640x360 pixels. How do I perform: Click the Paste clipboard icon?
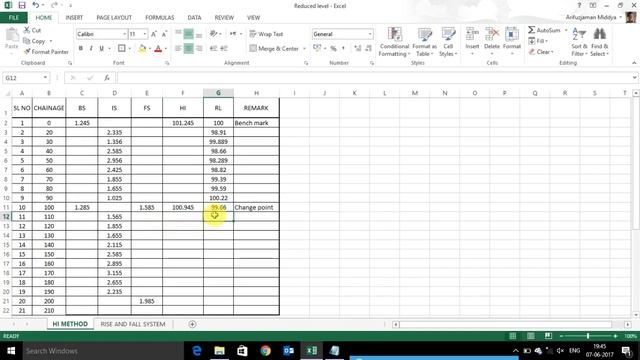tap(12, 36)
